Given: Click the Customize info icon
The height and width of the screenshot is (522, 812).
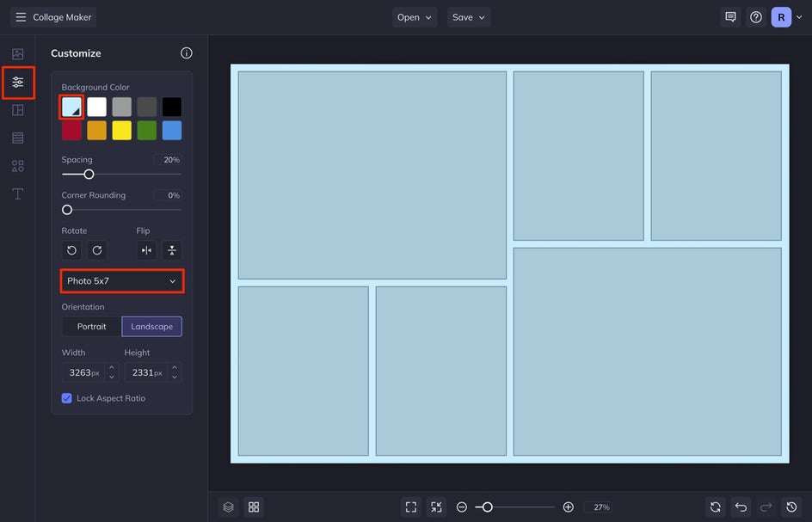Looking at the screenshot, I should click(x=187, y=52).
